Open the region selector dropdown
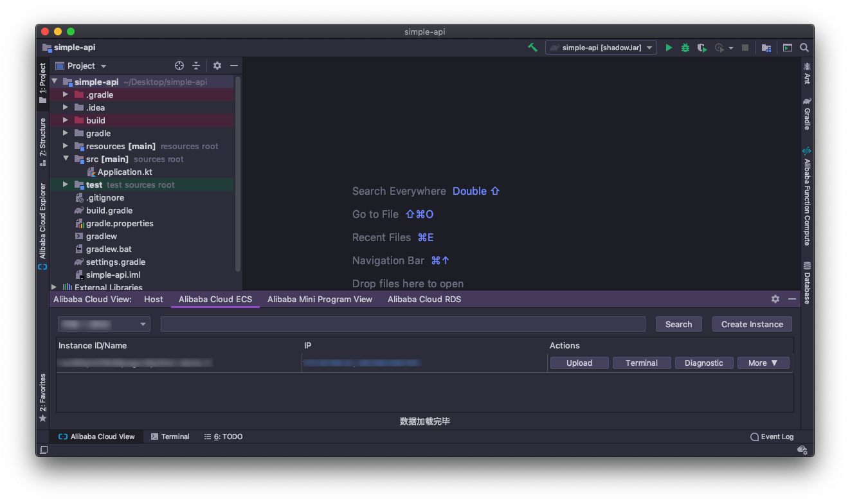 104,324
